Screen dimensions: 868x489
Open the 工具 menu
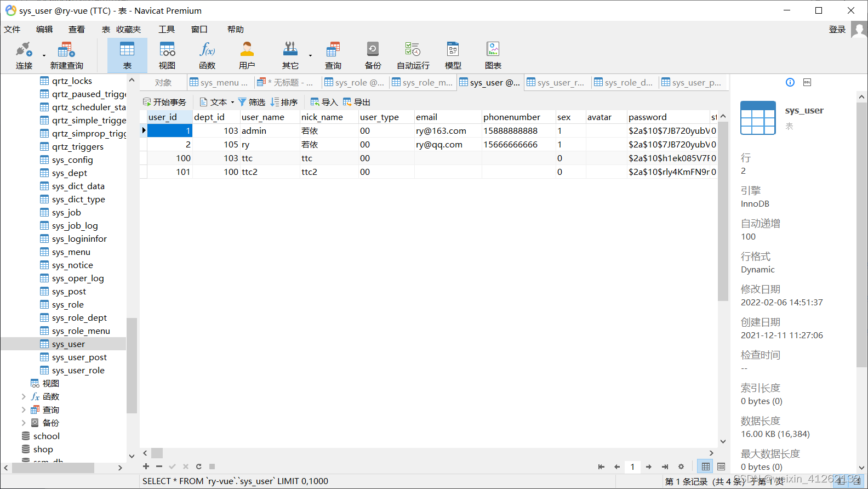coord(167,30)
